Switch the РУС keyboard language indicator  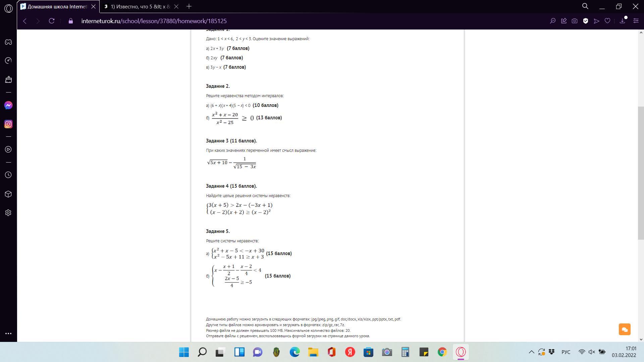566,352
